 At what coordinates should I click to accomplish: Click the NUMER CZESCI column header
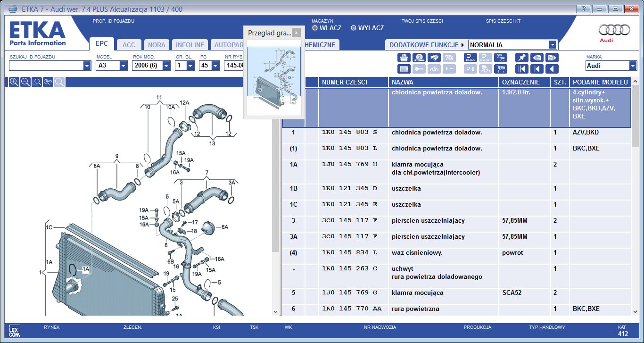point(353,82)
